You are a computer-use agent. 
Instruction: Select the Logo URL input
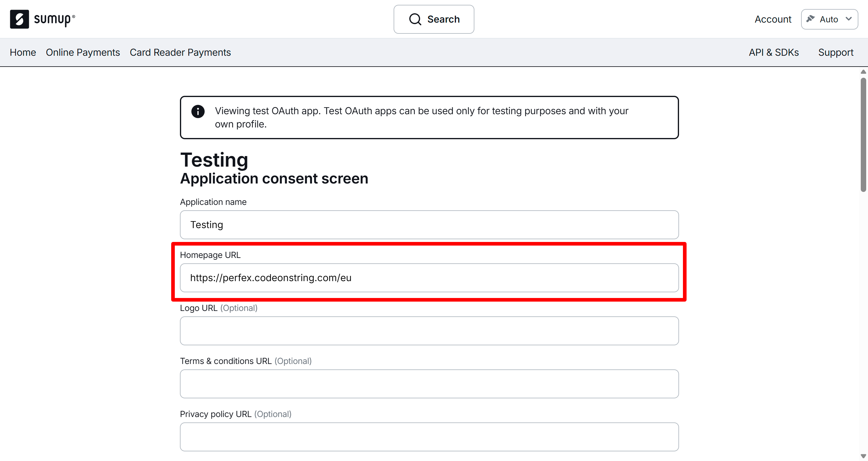[x=429, y=331]
